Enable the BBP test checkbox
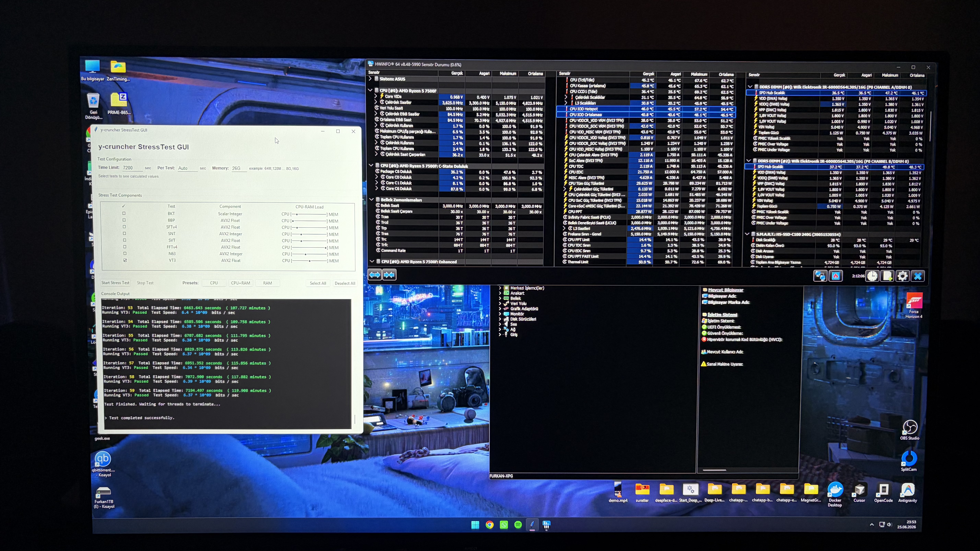Screen dimensions: 980x551 [x=124, y=220]
